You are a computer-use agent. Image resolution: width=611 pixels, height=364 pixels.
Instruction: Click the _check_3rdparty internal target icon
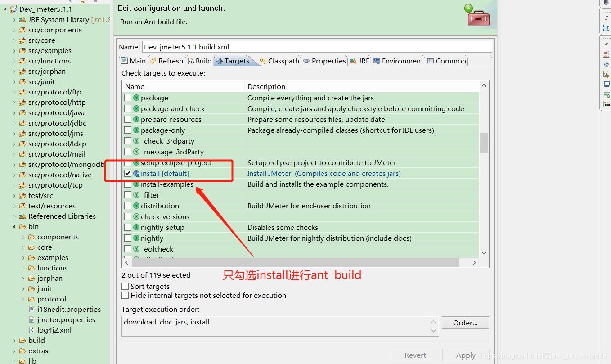(x=136, y=141)
